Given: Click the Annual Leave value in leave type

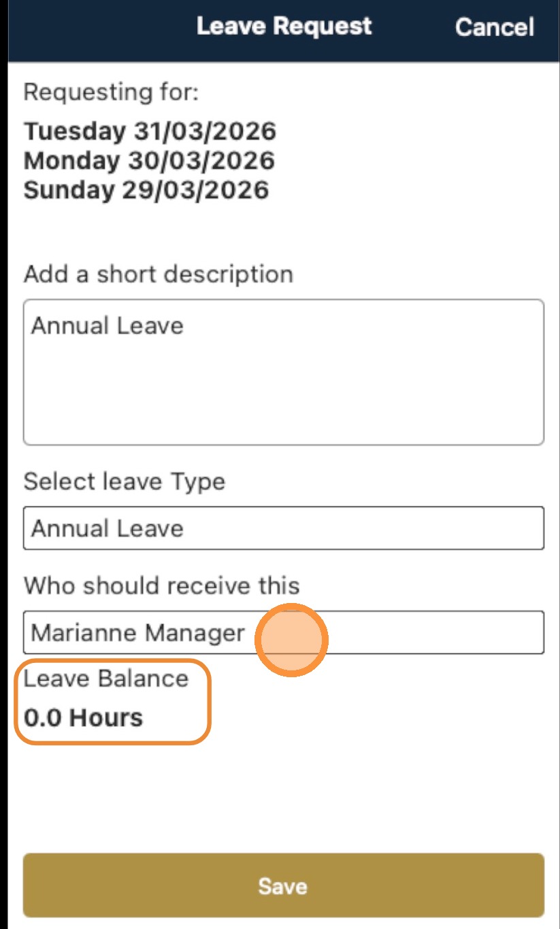Looking at the screenshot, I should [x=107, y=529].
